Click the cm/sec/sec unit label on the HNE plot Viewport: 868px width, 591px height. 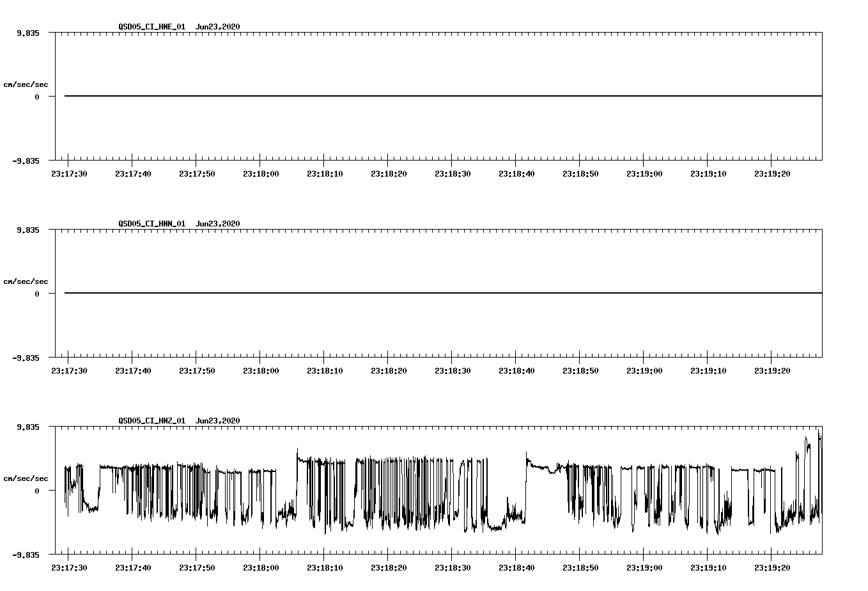(x=26, y=84)
